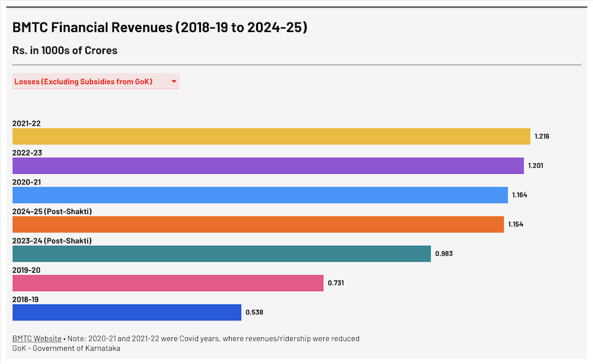Click the Rs. in 1000s of Crores subtitle

65,50
